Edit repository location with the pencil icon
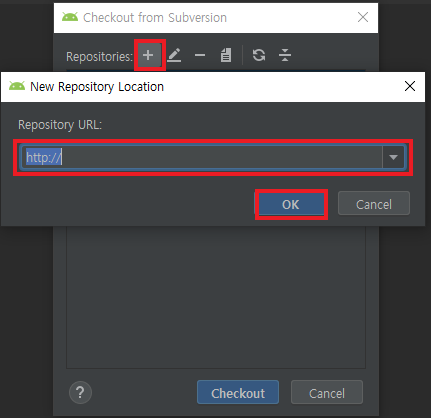Image resolution: width=431 pixels, height=418 pixels. tap(174, 55)
